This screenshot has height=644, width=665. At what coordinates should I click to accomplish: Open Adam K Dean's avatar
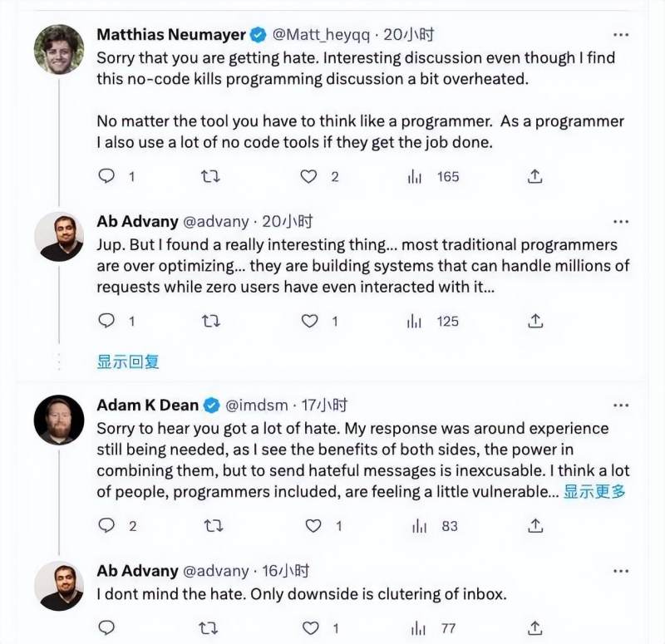coord(59,420)
